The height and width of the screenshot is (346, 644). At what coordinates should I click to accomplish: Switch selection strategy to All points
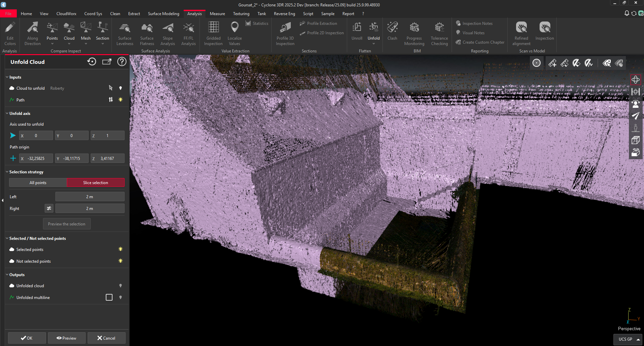(38, 183)
